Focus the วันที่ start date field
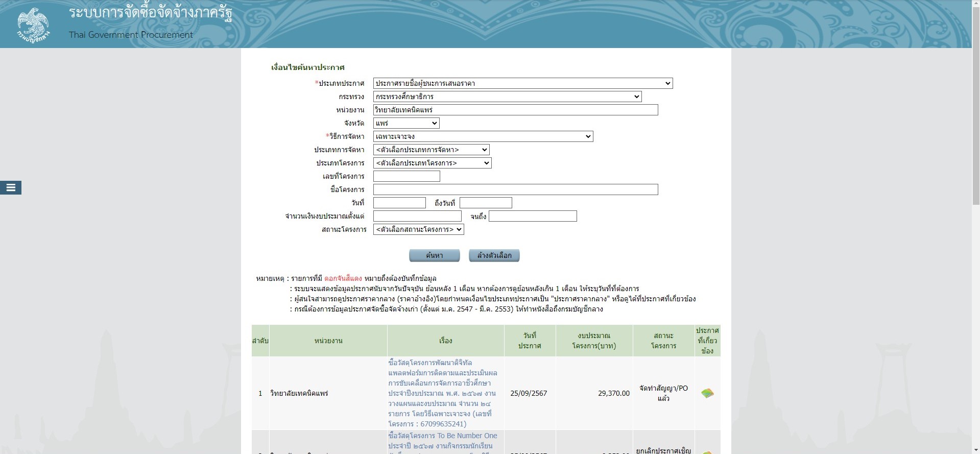 click(x=399, y=203)
